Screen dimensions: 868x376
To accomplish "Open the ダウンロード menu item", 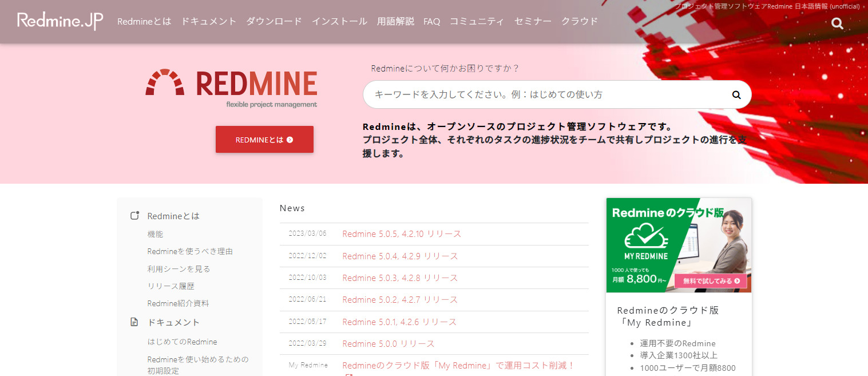I will (274, 21).
